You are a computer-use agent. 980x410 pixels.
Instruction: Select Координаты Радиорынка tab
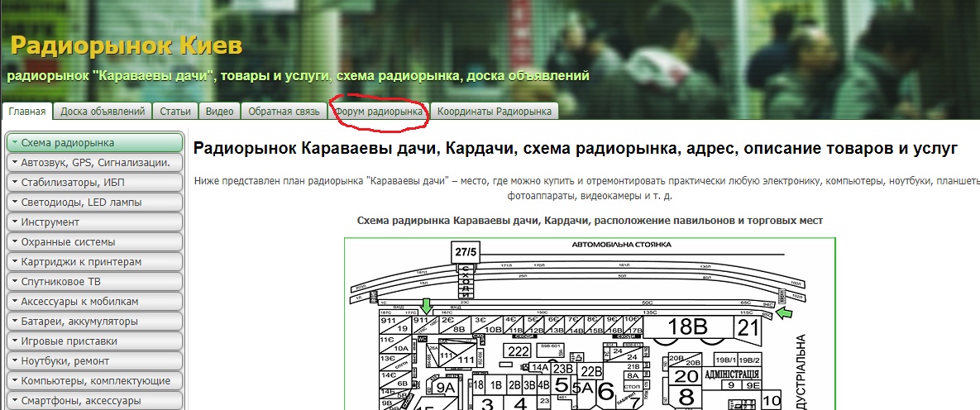(494, 112)
